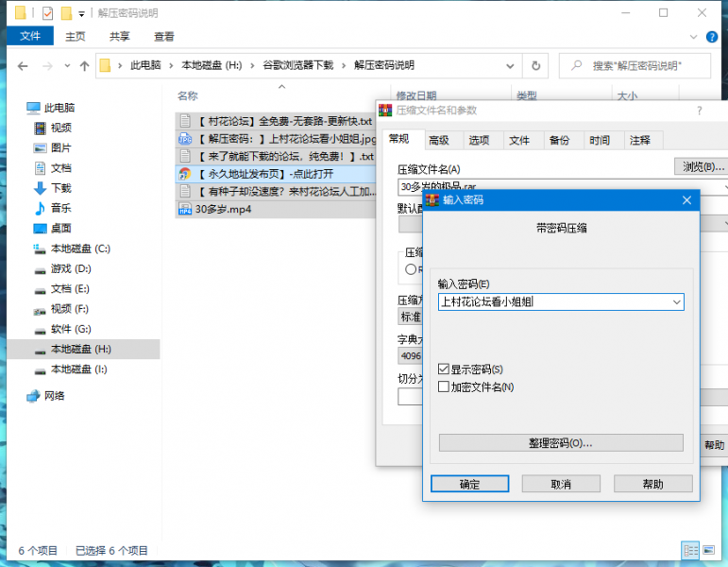The width and height of the screenshot is (728, 567).
Task: Click the 下载 folder icon in sidebar
Action: click(40, 188)
